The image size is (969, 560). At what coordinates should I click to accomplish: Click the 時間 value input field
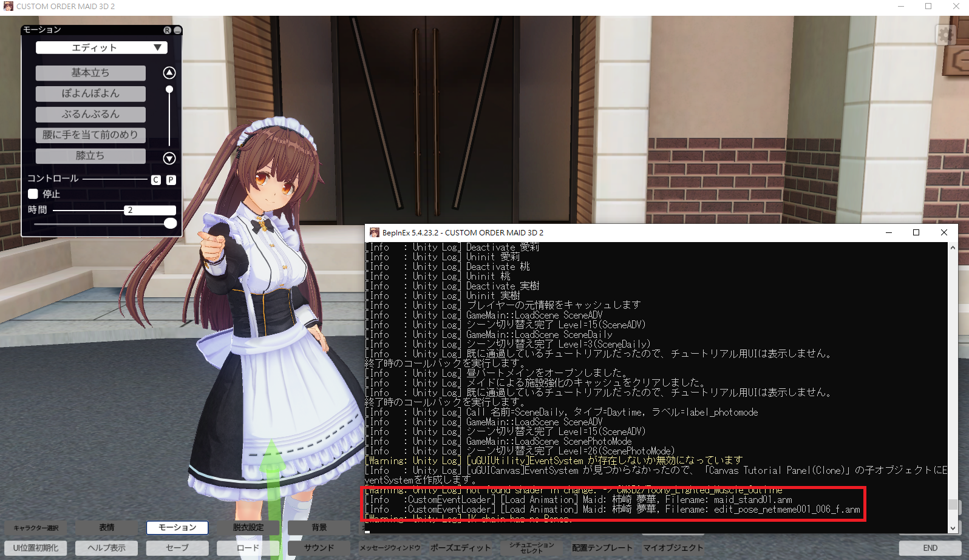[x=150, y=210]
